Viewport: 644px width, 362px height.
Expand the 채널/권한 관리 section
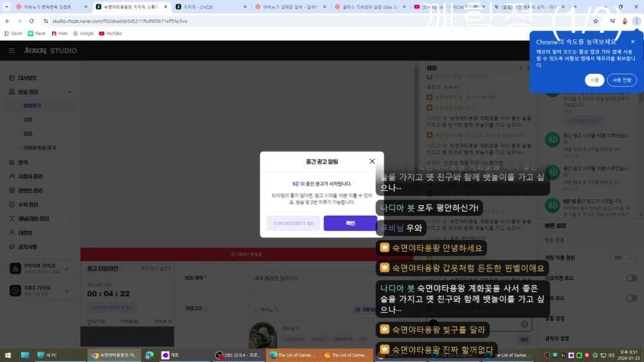click(40, 219)
